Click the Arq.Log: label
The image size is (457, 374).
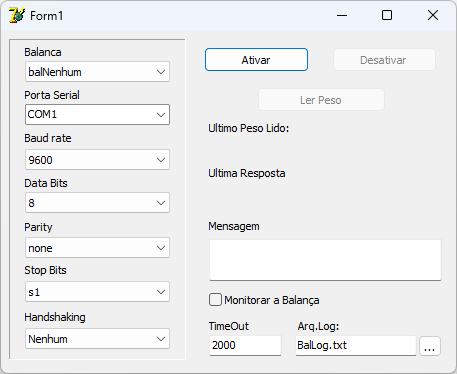point(318,326)
